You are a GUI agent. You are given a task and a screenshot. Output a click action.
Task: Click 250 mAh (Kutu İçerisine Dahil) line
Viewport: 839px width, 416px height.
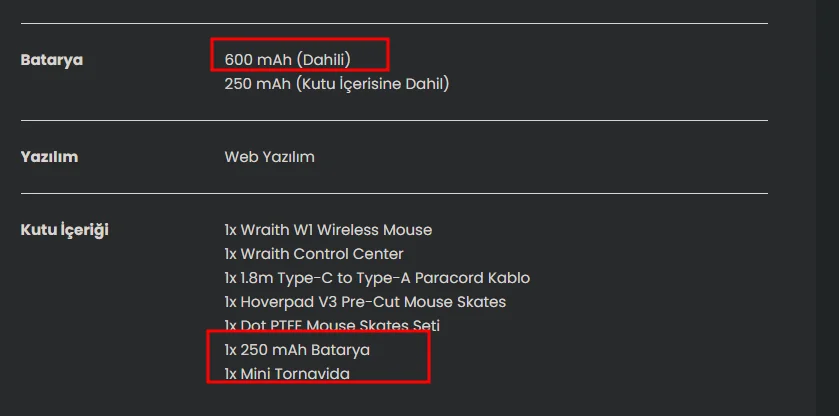pyautogui.click(x=337, y=84)
